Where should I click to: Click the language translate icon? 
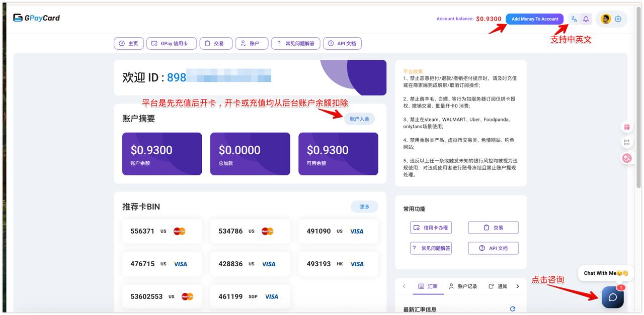click(574, 19)
